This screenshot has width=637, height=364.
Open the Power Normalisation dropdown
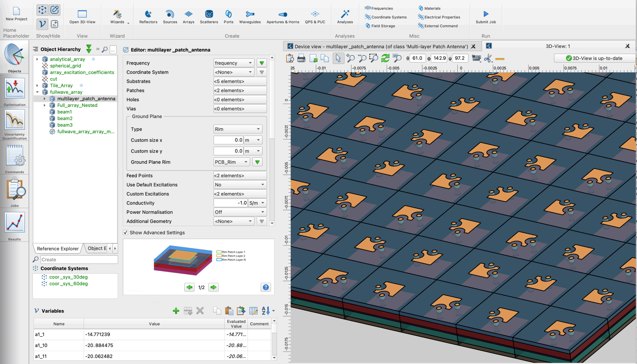pos(240,212)
